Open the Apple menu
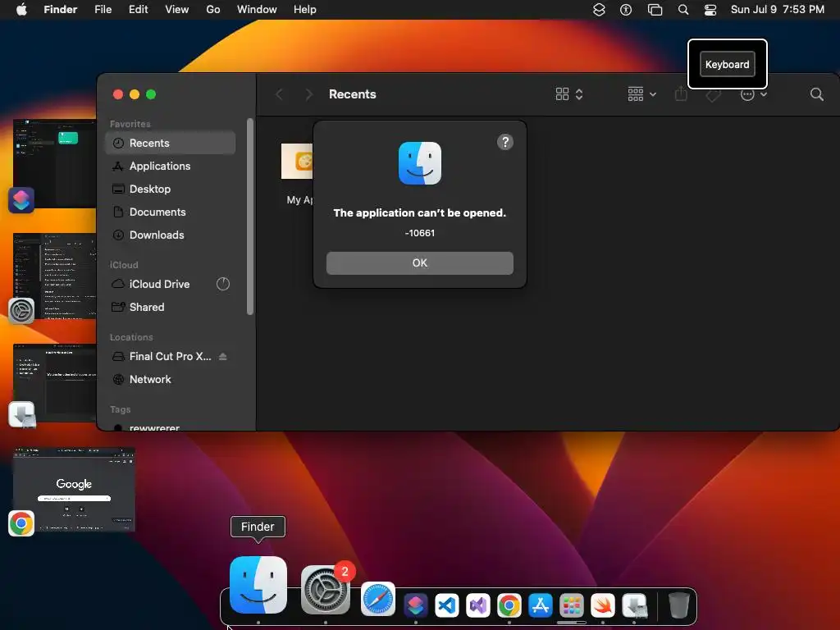Screen dimensions: 840x630 click(21, 9)
